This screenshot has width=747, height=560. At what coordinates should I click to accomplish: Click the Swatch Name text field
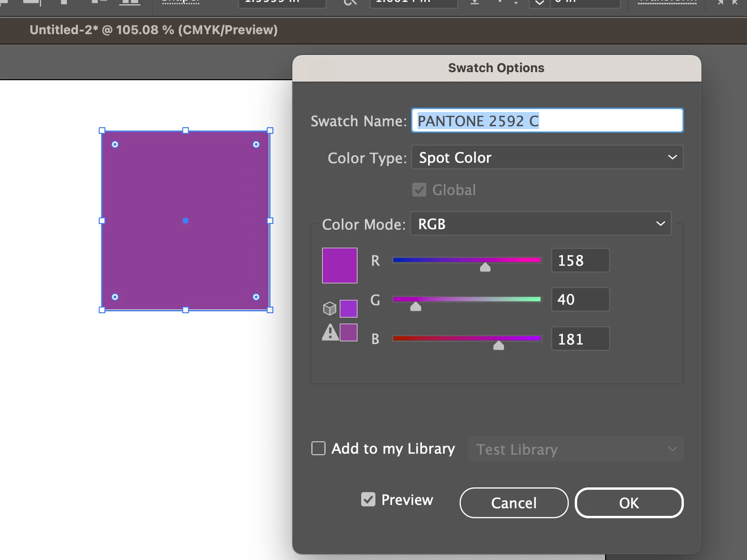(x=547, y=121)
